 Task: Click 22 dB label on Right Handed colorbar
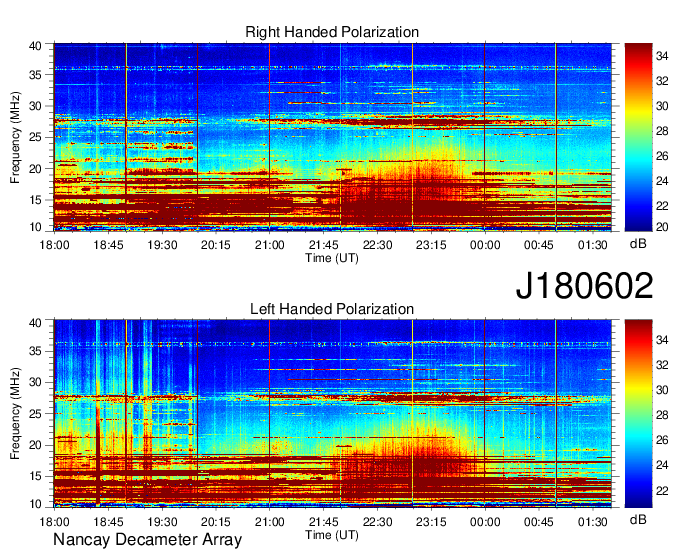(662, 206)
